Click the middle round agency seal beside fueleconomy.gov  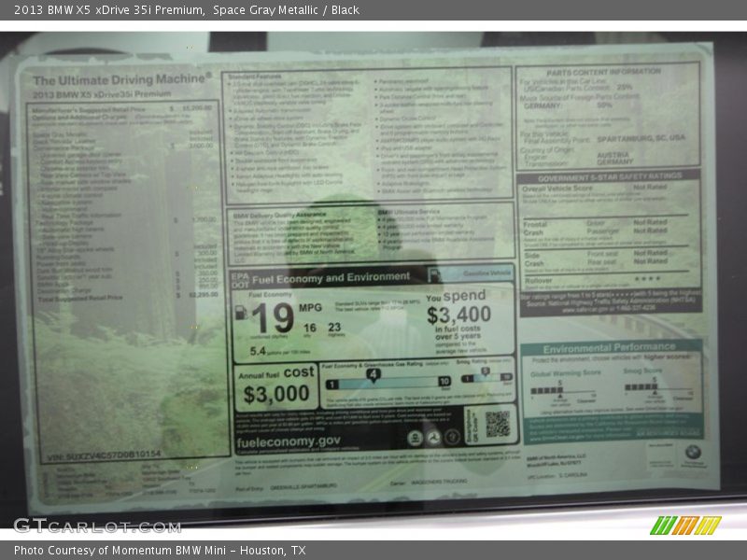tap(433, 437)
